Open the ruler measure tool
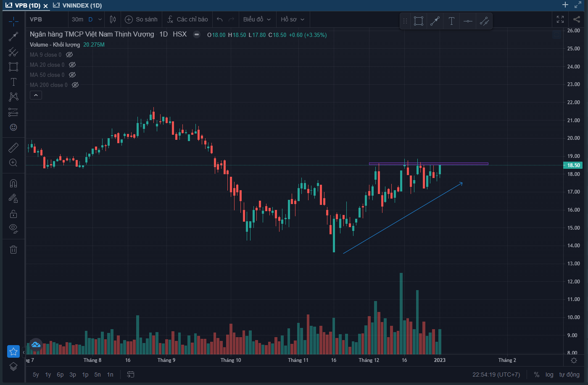The height and width of the screenshot is (385, 588). pyautogui.click(x=13, y=148)
